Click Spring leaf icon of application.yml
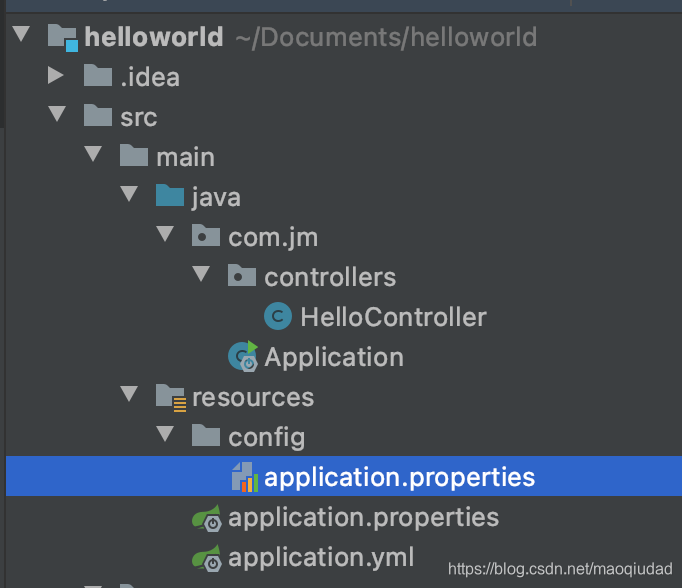The width and height of the screenshot is (682, 588). (x=207, y=558)
